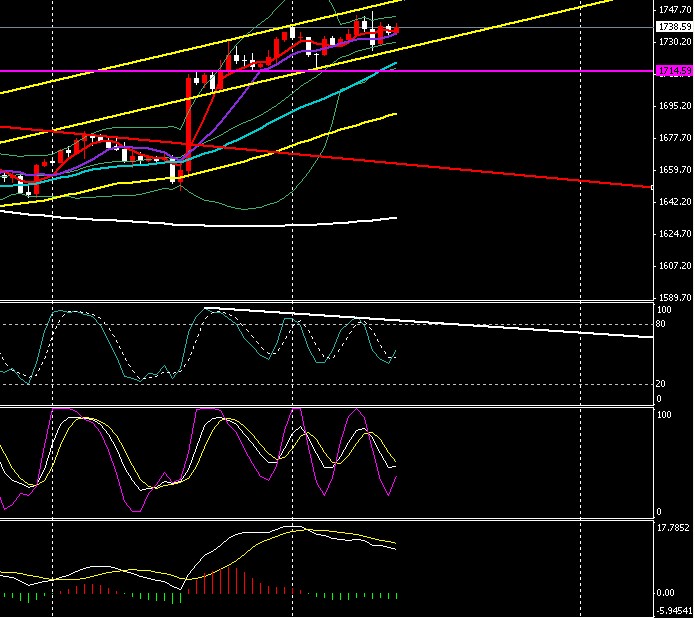
Task: Click the 1642.20 price axis label
Action: 675,201
